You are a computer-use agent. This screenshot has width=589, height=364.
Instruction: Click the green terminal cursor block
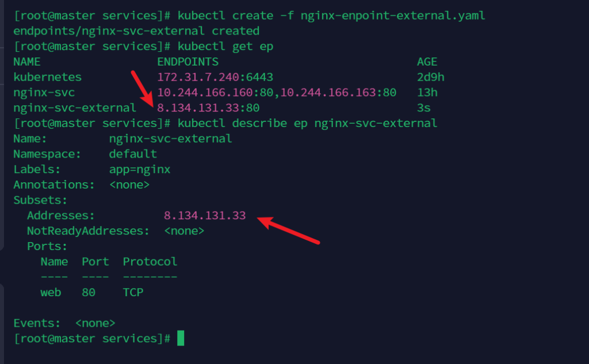pos(181,338)
